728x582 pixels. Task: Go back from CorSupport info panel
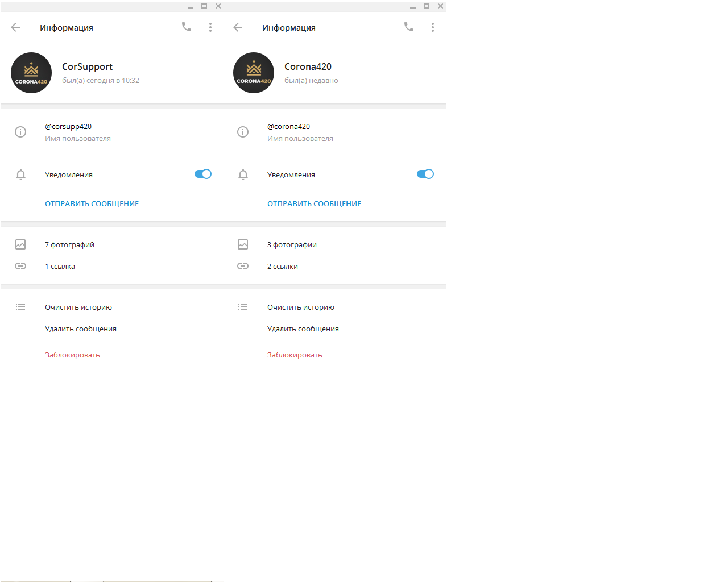point(15,27)
